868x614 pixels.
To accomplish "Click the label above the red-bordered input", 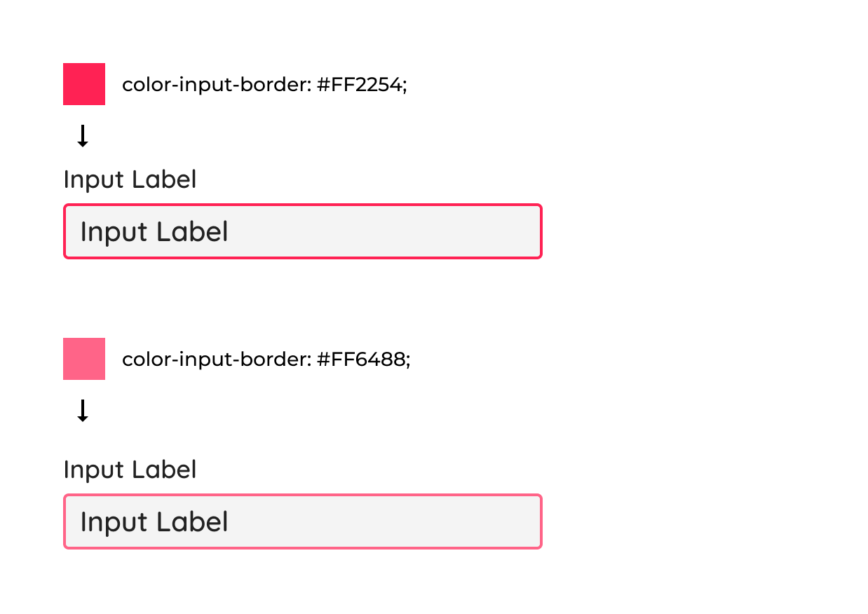I will pos(130,179).
